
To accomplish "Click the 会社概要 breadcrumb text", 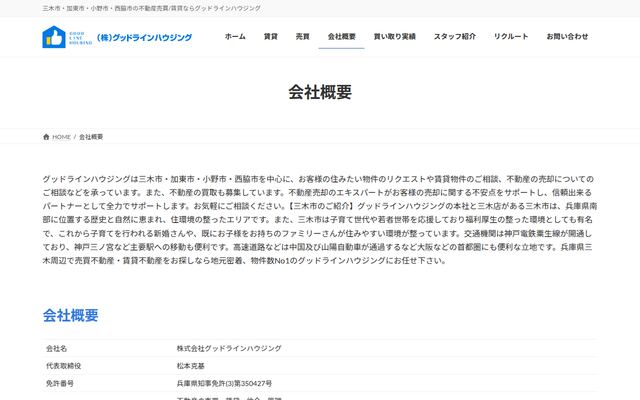I will coord(91,137).
